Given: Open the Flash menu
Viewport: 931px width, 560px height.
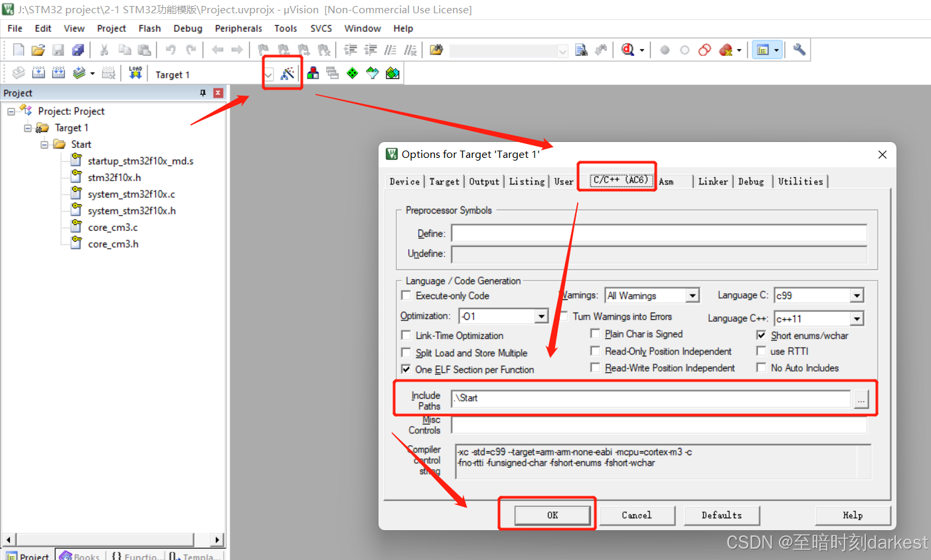Looking at the screenshot, I should pos(149,29).
